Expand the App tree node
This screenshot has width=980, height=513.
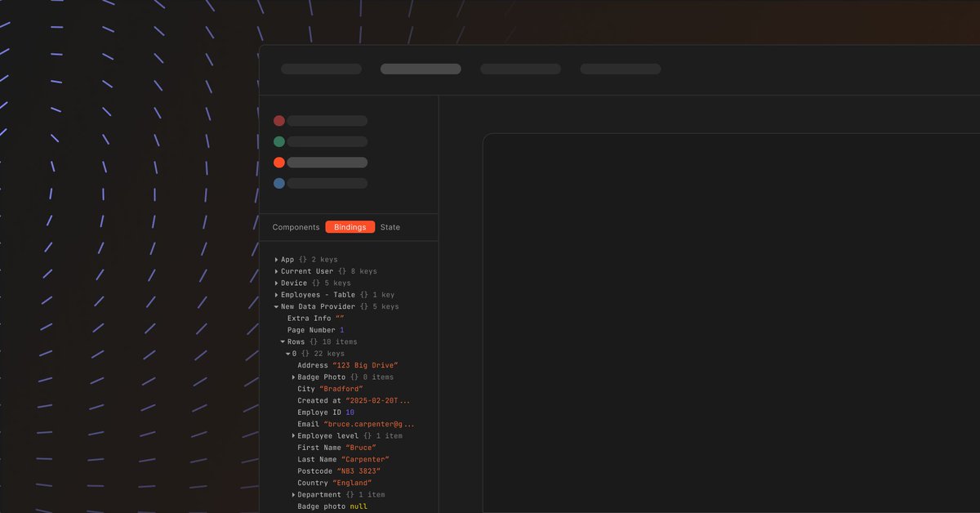point(276,258)
